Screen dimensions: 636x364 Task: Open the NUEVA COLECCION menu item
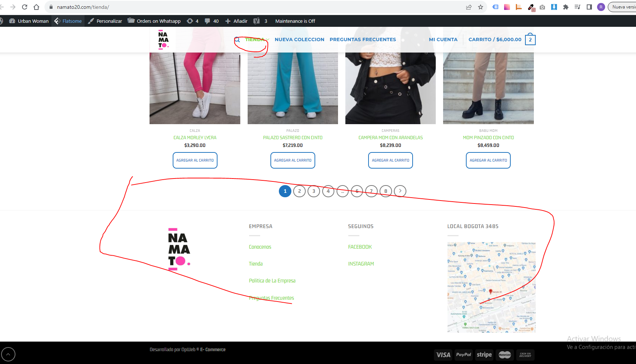(x=299, y=40)
